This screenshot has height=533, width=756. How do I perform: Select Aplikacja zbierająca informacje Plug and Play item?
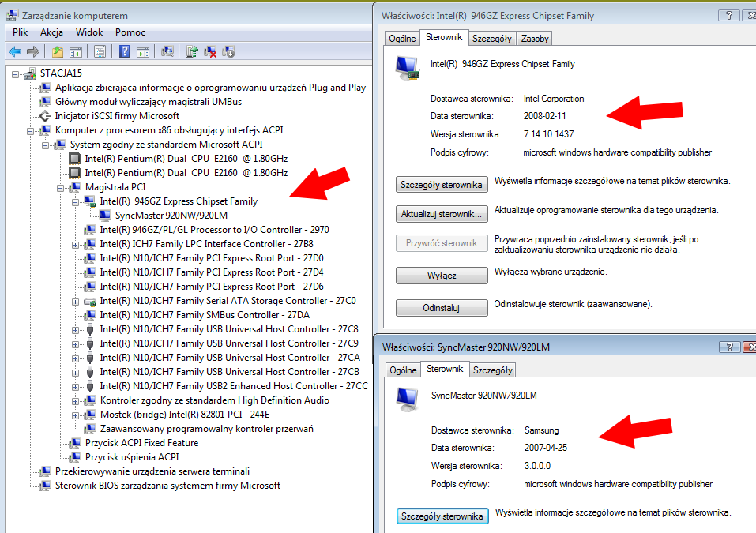pos(210,88)
